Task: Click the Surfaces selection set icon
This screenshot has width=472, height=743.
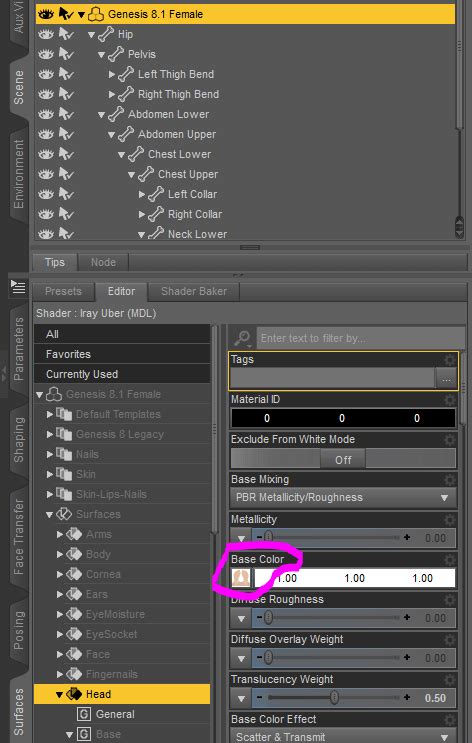Action: click(x=64, y=514)
